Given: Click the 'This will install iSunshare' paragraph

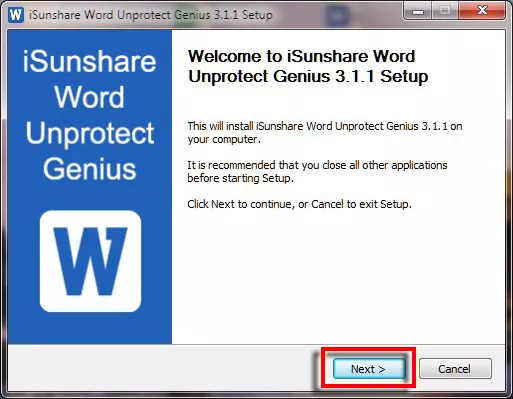Looking at the screenshot, I should [325, 132].
